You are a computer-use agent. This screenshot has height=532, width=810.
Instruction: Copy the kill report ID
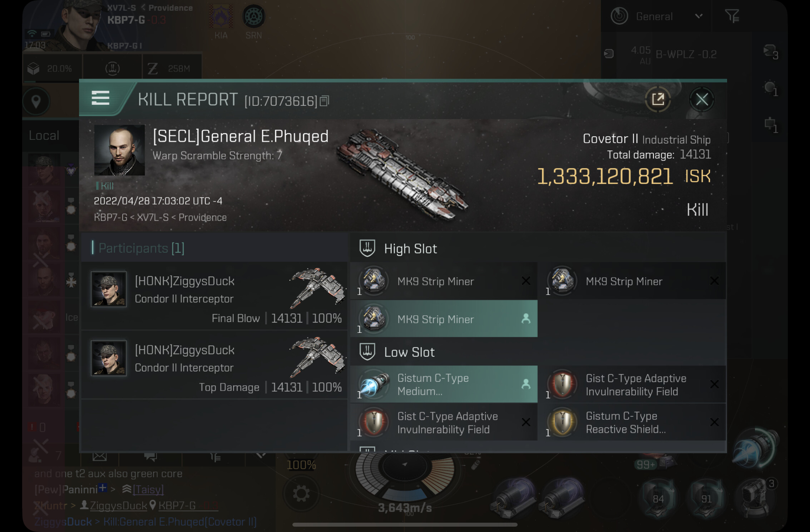pos(325,101)
